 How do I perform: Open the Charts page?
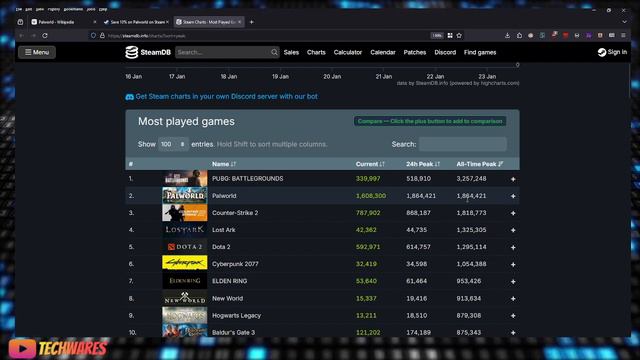pyautogui.click(x=316, y=52)
